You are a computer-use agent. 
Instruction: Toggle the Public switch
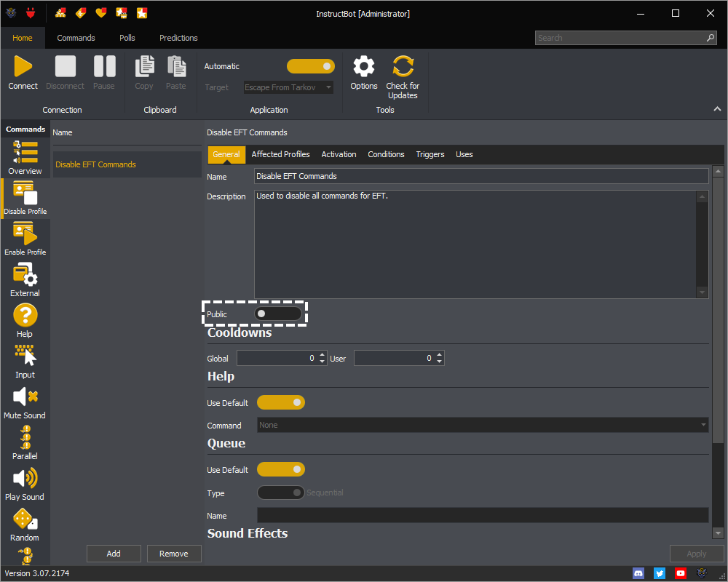click(x=278, y=314)
